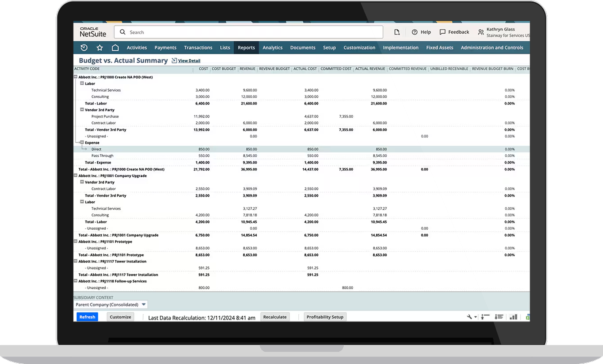
Task: Collapse Abbott Inc. PRJ1101 Prototype group
Action: pos(76,241)
